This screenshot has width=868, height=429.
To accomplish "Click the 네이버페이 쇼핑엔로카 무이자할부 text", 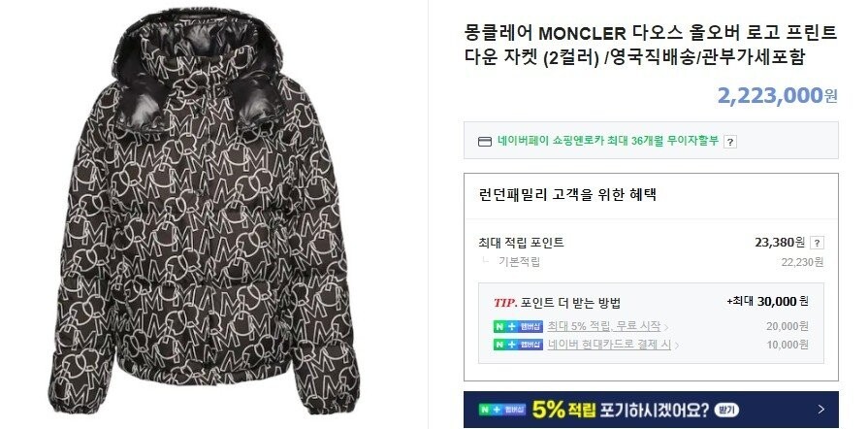I will click(608, 141).
